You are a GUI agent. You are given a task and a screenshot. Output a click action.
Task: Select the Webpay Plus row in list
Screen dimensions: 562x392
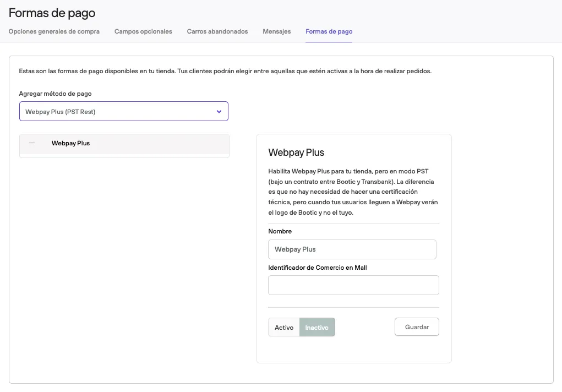[124, 144]
